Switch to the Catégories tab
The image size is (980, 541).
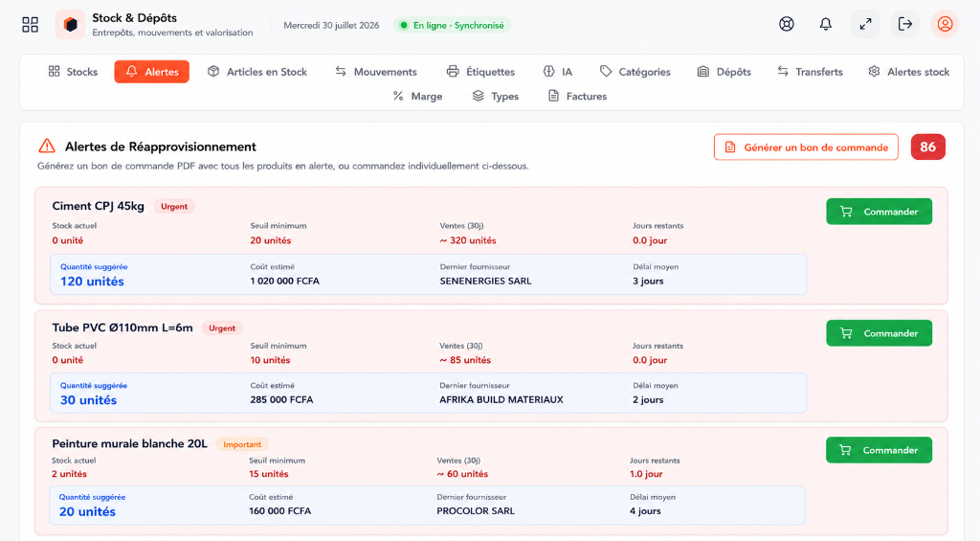[x=635, y=72]
